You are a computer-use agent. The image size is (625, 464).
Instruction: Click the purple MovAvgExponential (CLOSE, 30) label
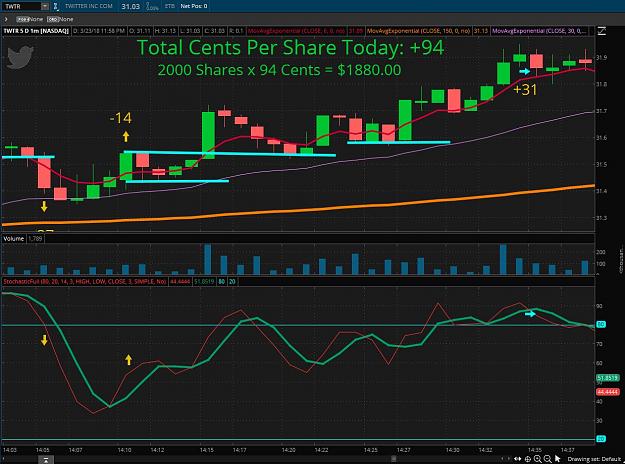[x=539, y=31]
